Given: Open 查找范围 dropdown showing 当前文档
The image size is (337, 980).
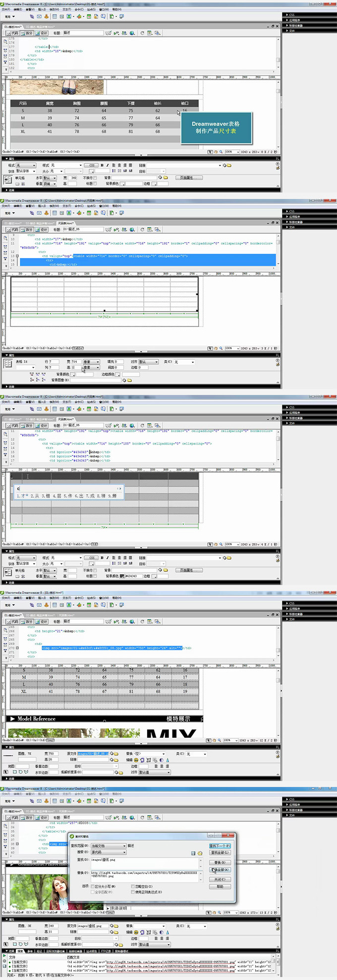Looking at the screenshot, I should pos(109,846).
